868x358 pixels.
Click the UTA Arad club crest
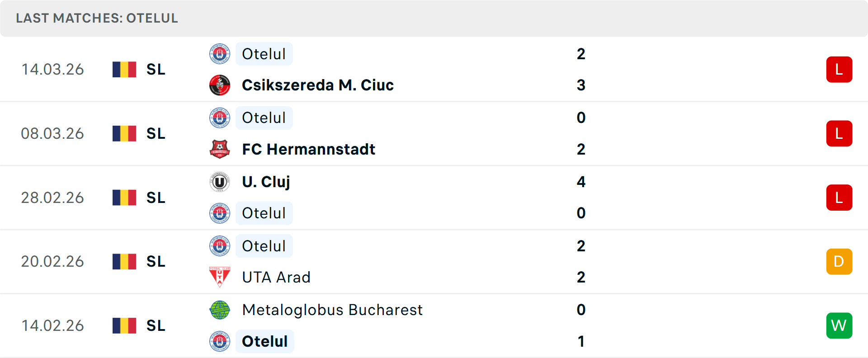tap(220, 277)
